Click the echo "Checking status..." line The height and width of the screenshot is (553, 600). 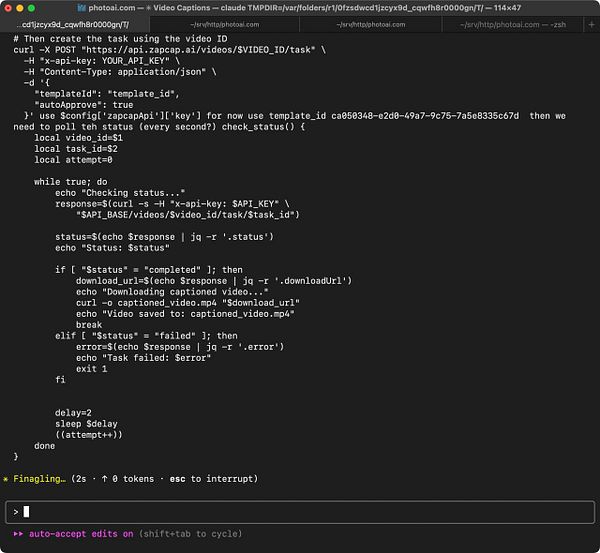pos(120,193)
